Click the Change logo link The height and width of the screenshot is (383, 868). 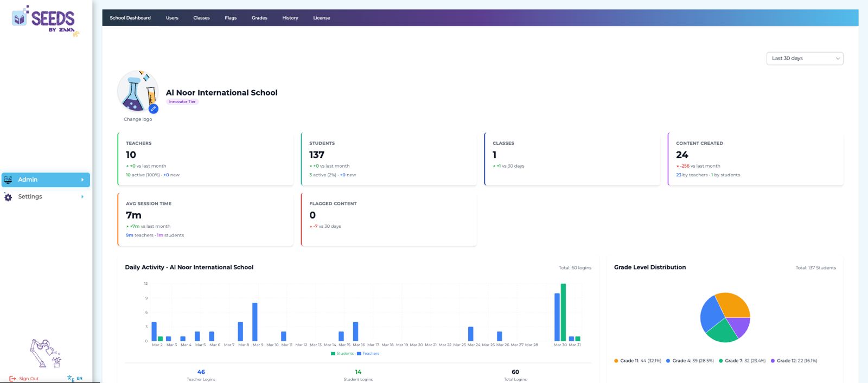click(x=138, y=119)
